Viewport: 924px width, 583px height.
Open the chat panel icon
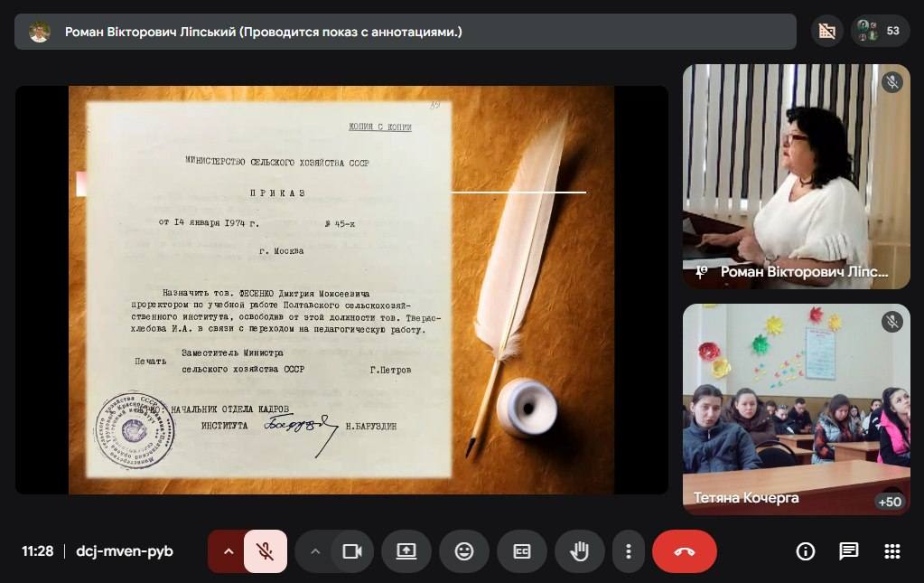pyautogui.click(x=848, y=551)
